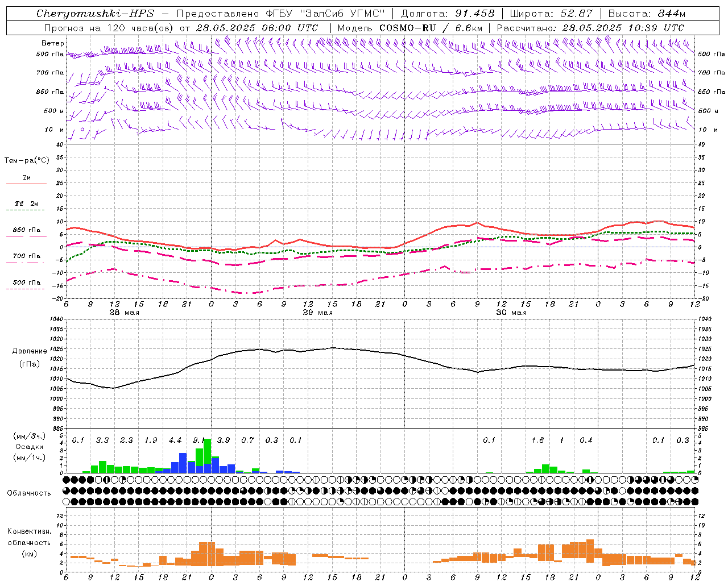Select the 700 гПа temperature legend entry
The image size is (728, 582).
tap(27, 256)
